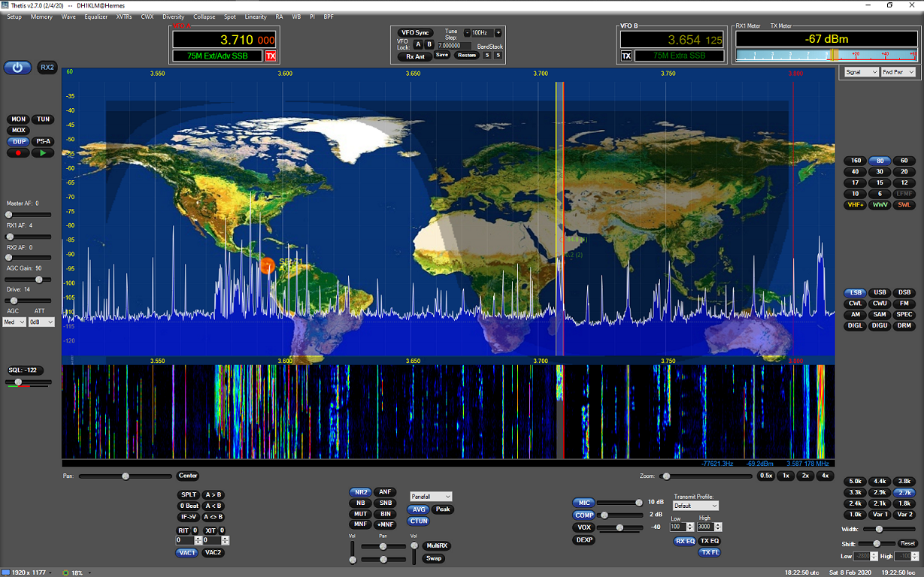
Task: Click the blue power button
Action: point(18,68)
